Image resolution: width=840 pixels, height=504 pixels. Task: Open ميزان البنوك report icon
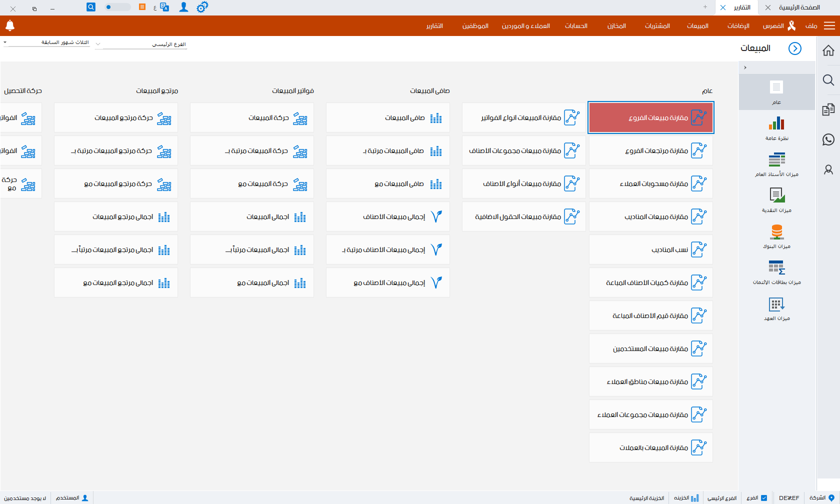776,236
